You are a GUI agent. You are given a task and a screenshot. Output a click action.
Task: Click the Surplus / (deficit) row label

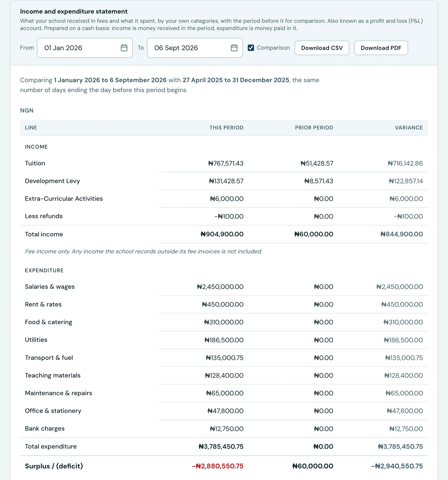coord(54,466)
